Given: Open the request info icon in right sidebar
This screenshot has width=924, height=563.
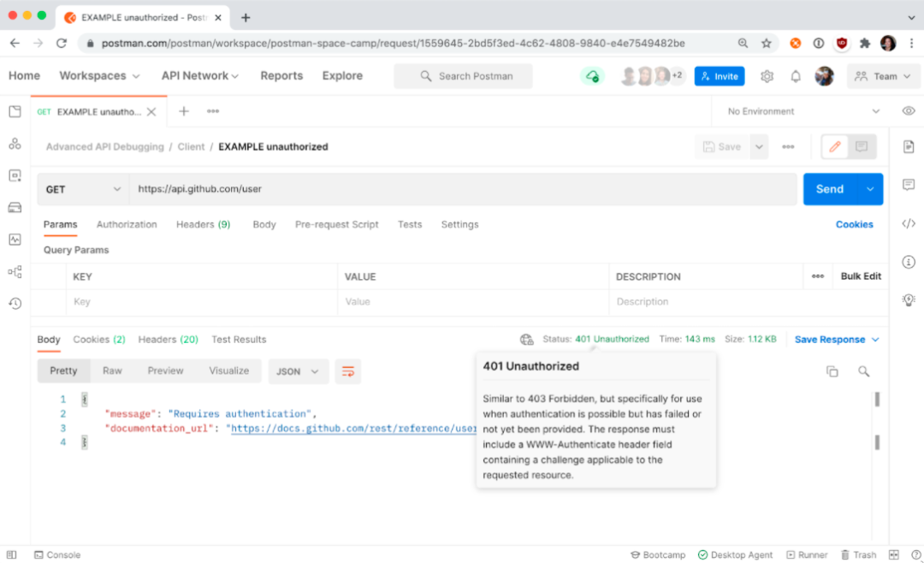Looking at the screenshot, I should (x=909, y=262).
